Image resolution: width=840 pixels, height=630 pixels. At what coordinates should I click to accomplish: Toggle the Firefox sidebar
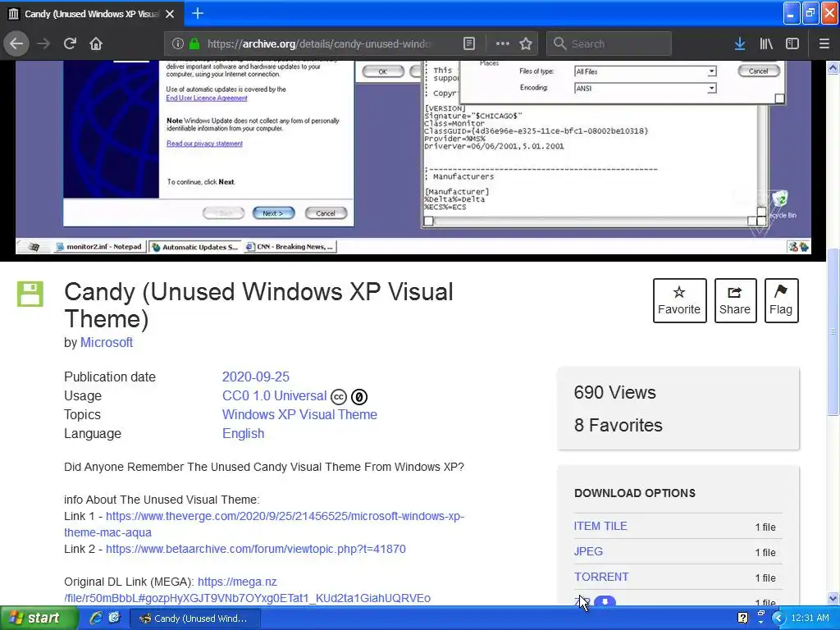coord(792,43)
